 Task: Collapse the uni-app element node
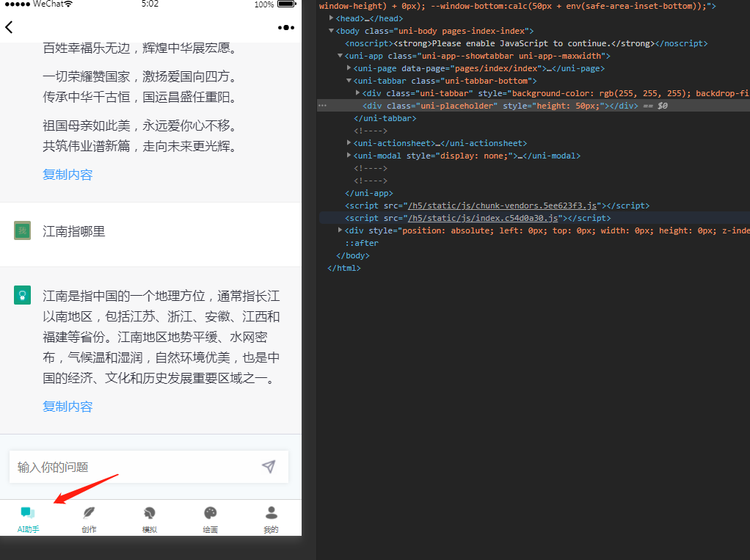[340, 56]
